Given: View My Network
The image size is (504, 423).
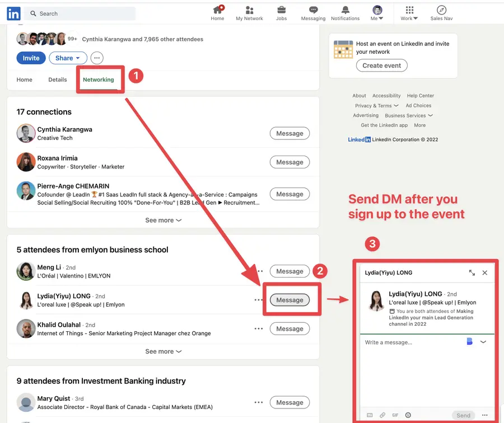Looking at the screenshot, I should click(249, 13).
